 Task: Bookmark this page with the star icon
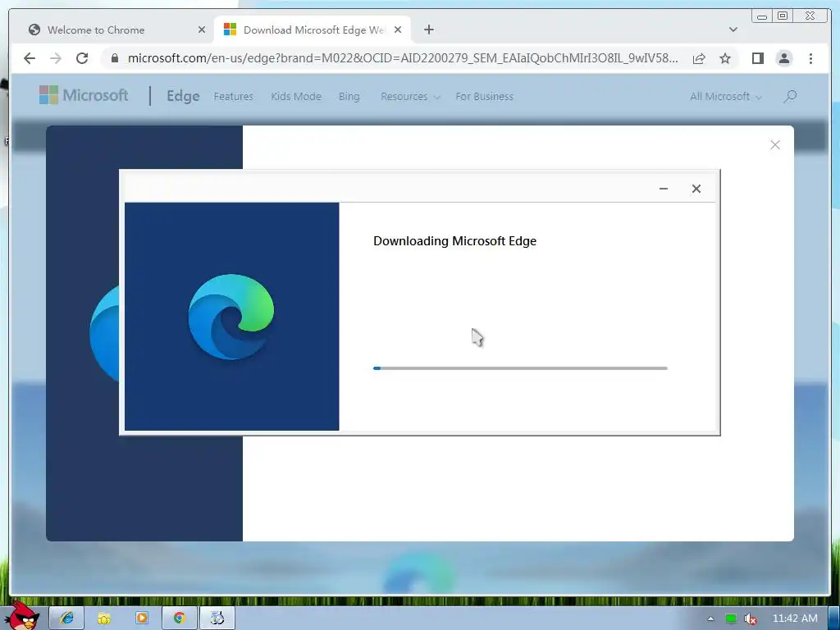725,58
